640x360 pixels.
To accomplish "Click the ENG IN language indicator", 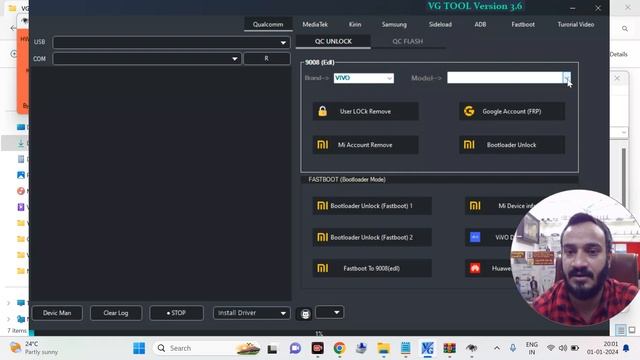I will point(531,348).
